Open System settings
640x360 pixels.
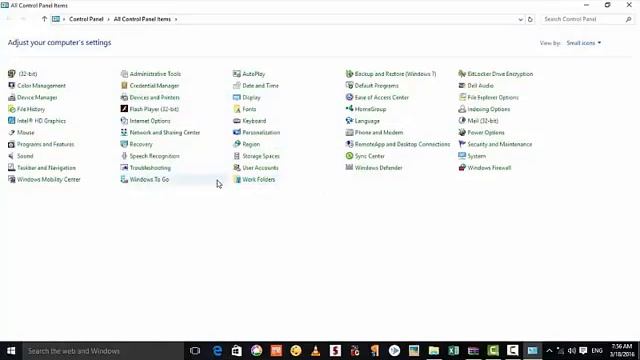(x=477, y=156)
